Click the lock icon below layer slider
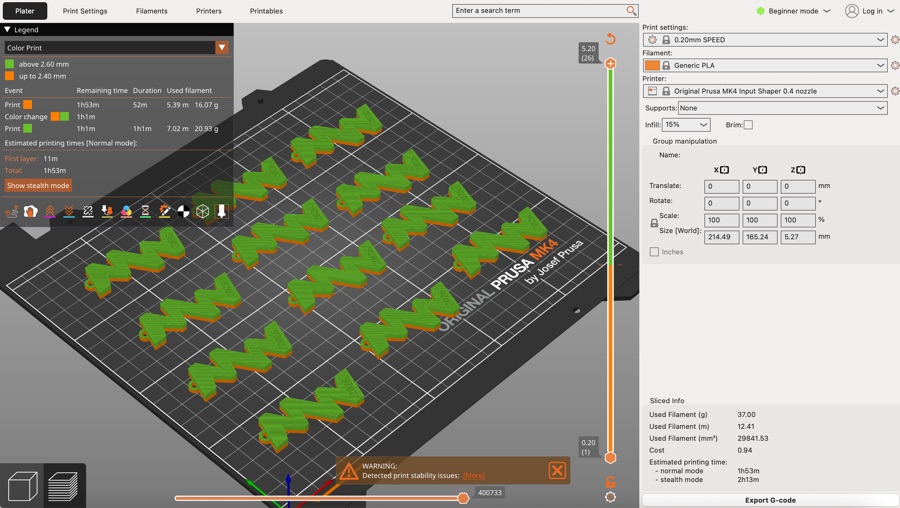The width and height of the screenshot is (900, 508). [610, 482]
